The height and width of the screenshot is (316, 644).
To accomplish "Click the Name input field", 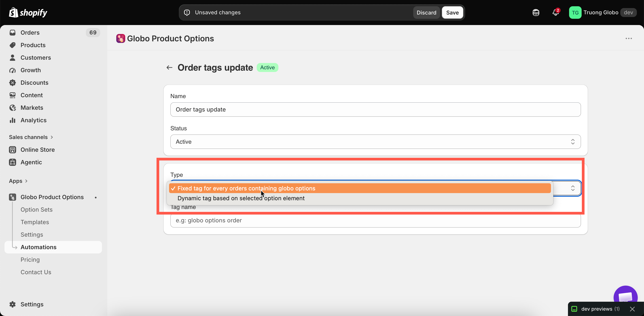I will (x=375, y=110).
